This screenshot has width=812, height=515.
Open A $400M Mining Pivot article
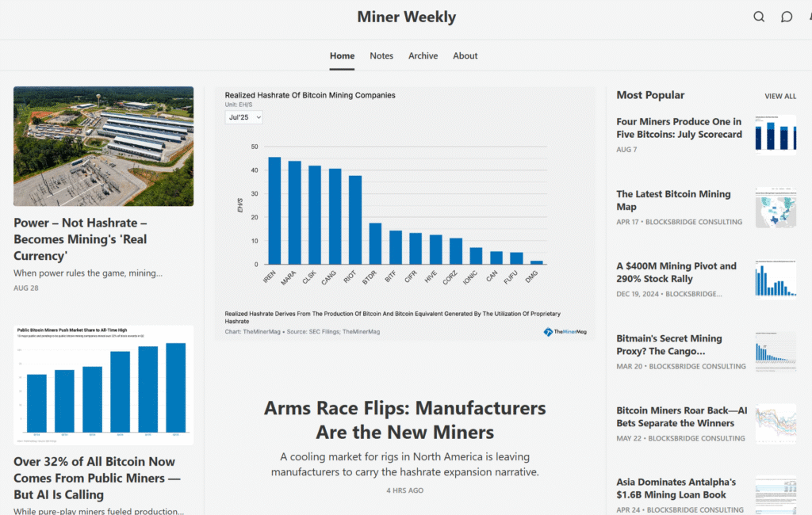point(676,273)
